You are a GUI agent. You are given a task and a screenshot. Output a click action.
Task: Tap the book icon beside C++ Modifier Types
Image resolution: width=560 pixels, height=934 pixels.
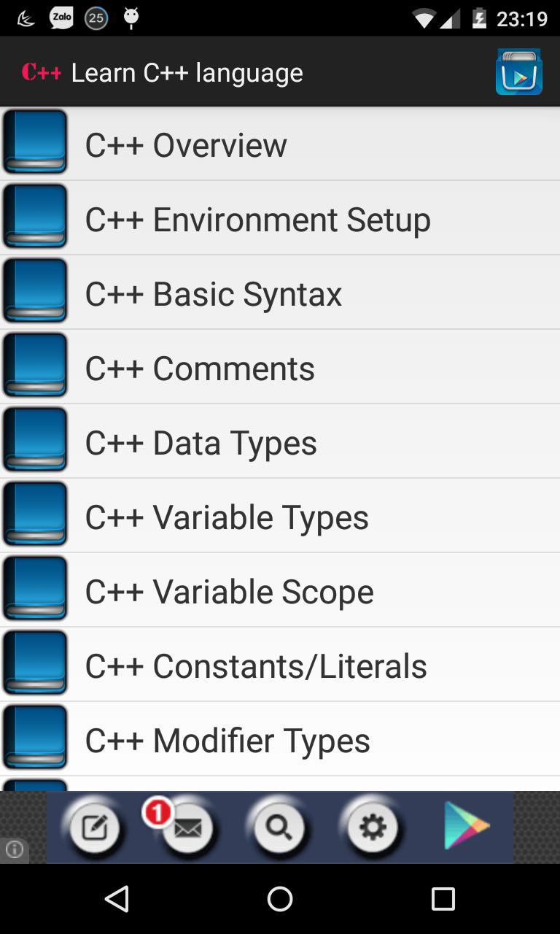pyautogui.click(x=34, y=737)
